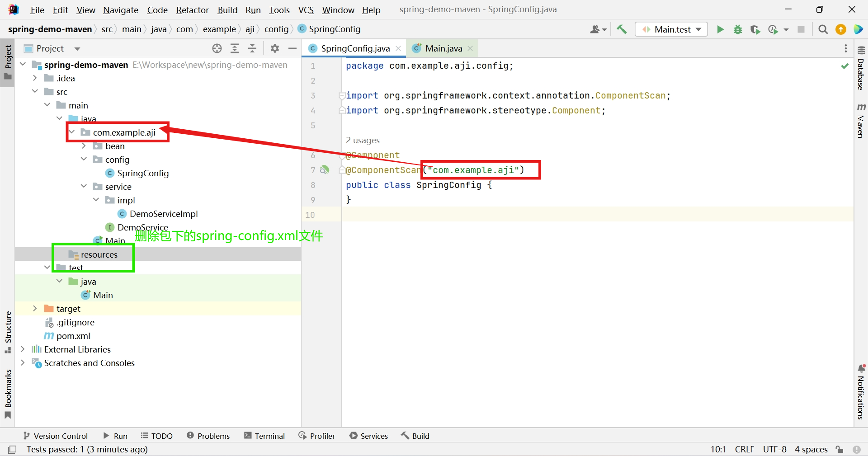This screenshot has height=456, width=868.
Task: Open the Profiler tool window
Action: (x=317, y=436)
